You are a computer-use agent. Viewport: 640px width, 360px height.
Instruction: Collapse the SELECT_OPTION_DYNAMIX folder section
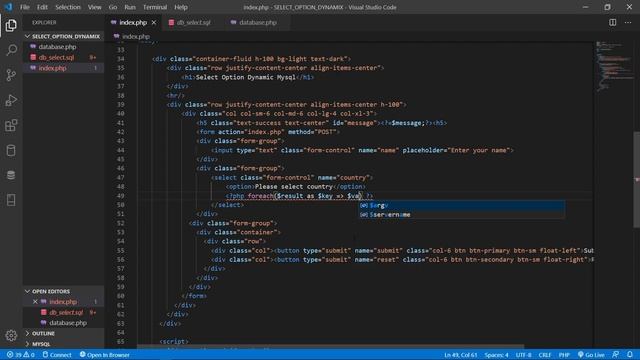(64, 36)
